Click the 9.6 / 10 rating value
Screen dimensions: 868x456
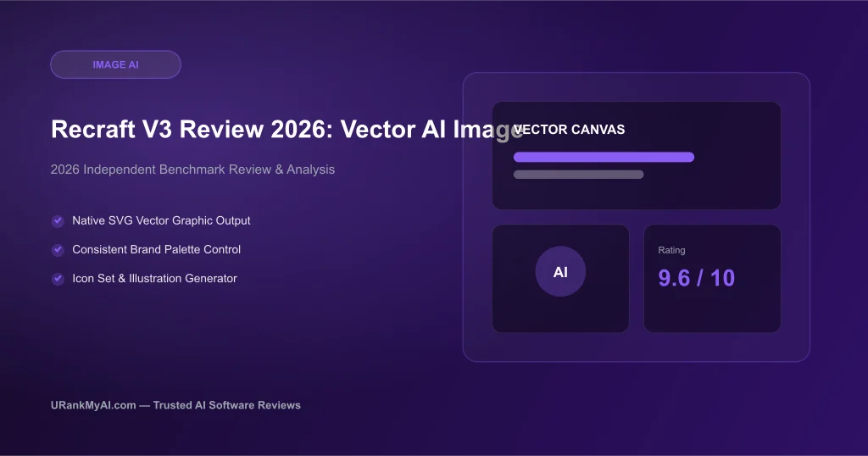[697, 278]
